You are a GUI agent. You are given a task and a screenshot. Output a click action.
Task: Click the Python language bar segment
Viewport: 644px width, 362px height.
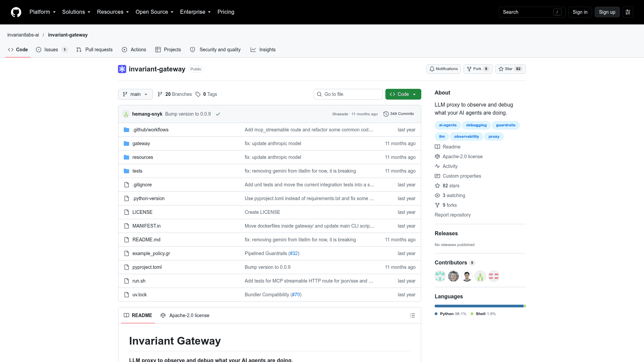tap(479, 306)
